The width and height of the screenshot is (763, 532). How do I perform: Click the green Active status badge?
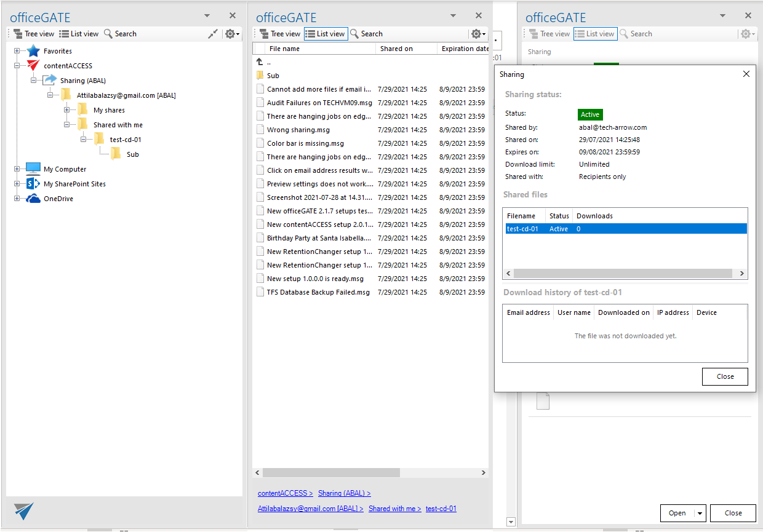(590, 114)
